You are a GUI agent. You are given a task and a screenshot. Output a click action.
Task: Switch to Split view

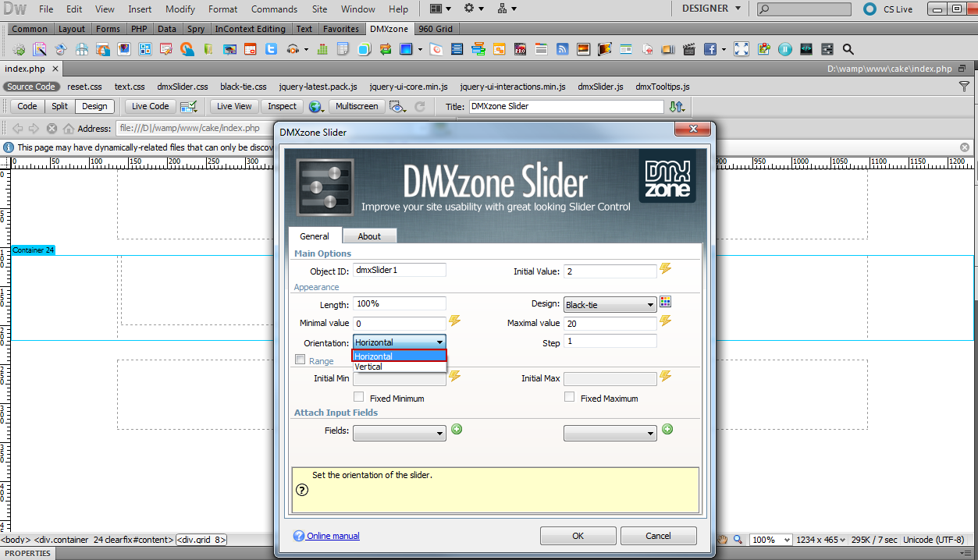pos(60,107)
